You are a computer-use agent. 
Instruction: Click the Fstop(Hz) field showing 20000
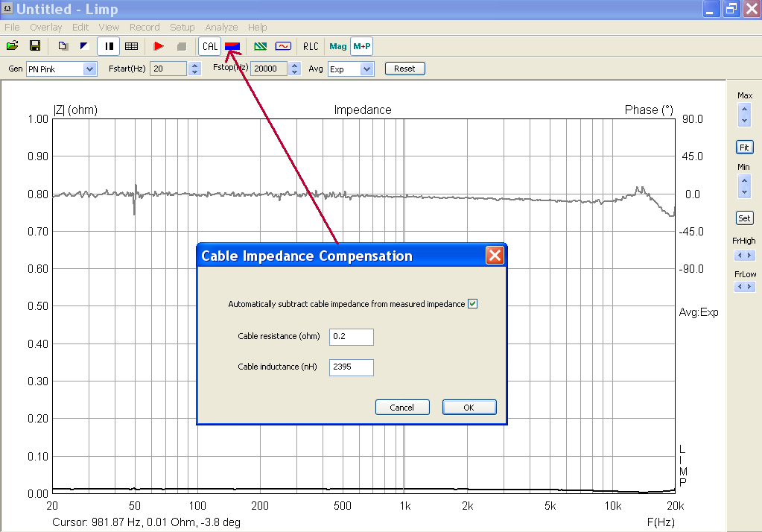point(269,69)
